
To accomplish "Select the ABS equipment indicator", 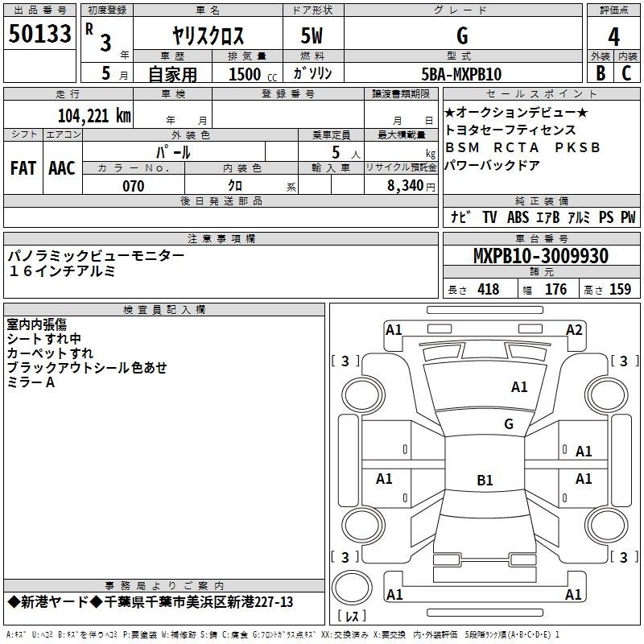I will pos(518,217).
